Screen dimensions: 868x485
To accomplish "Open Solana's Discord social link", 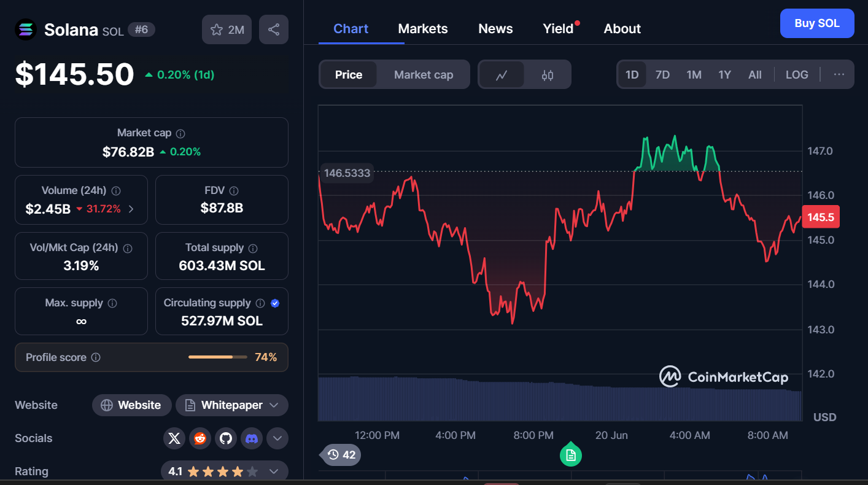I will pos(252,438).
